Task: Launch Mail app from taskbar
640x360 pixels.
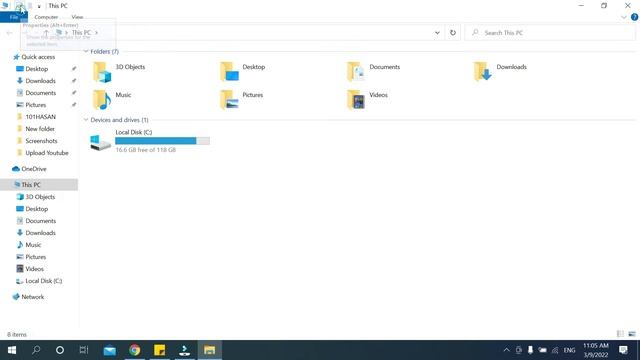Action: [109, 350]
